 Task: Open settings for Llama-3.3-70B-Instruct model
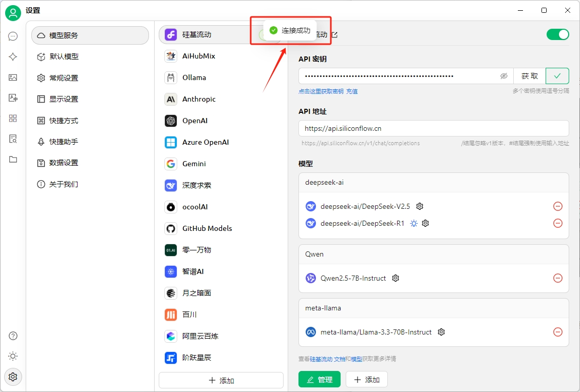pos(441,332)
